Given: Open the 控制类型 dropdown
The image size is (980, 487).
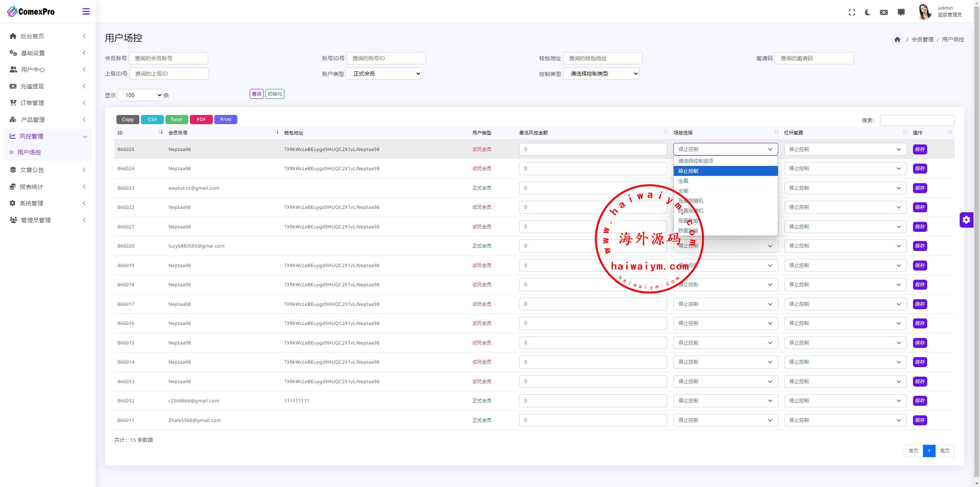Looking at the screenshot, I should point(601,74).
